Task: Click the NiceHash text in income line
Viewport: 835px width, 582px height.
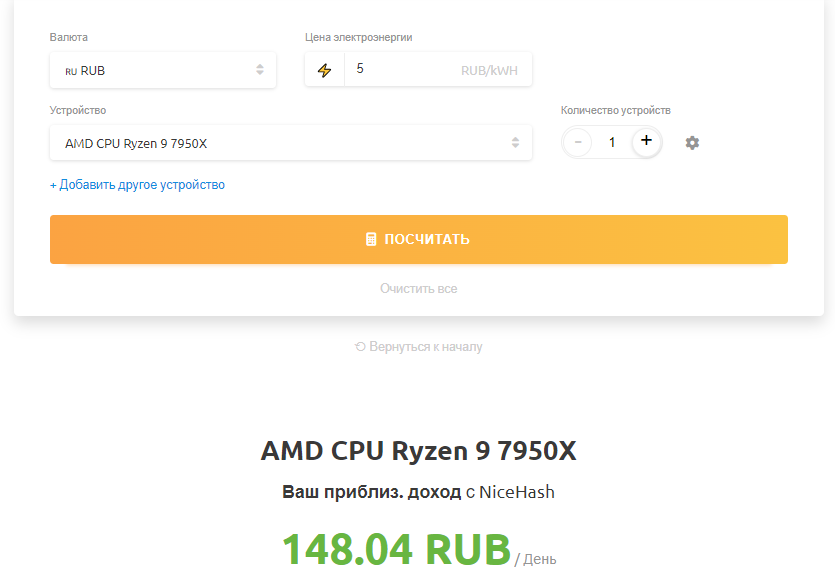Action: pos(516,492)
